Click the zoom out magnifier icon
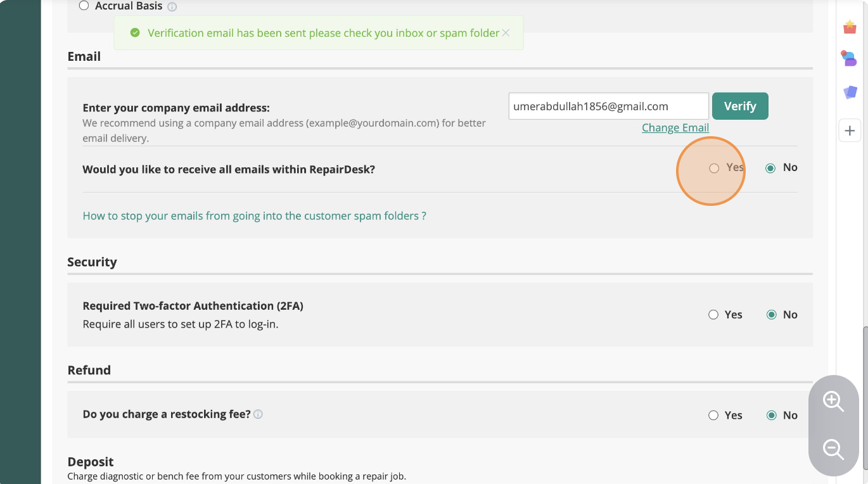 (833, 449)
